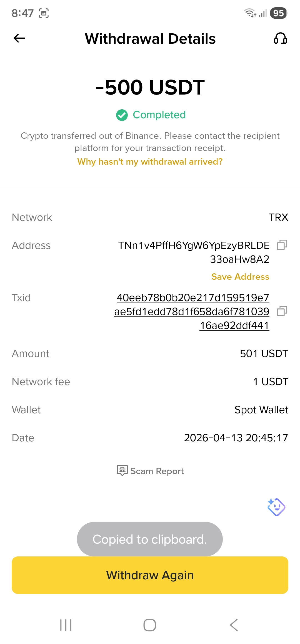The height and width of the screenshot is (644, 300).
Task: Tap the Copied to clipboard toast
Action: pyautogui.click(x=150, y=539)
